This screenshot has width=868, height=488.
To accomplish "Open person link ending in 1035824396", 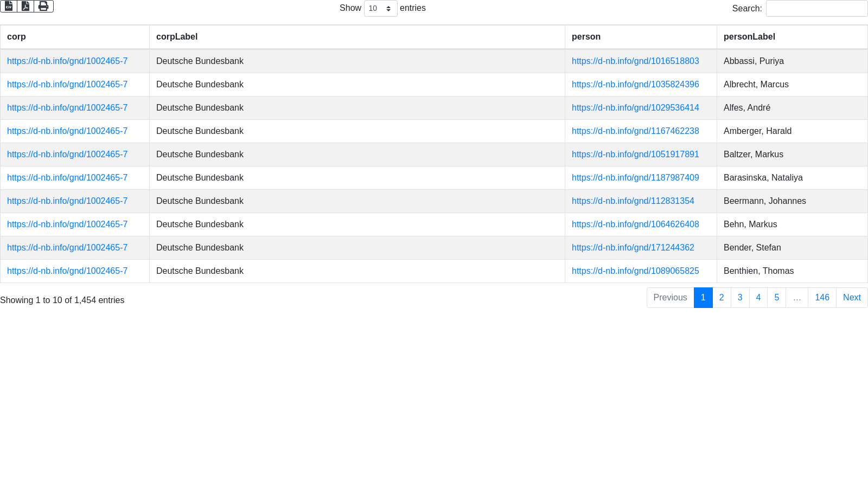I will click(x=635, y=85).
